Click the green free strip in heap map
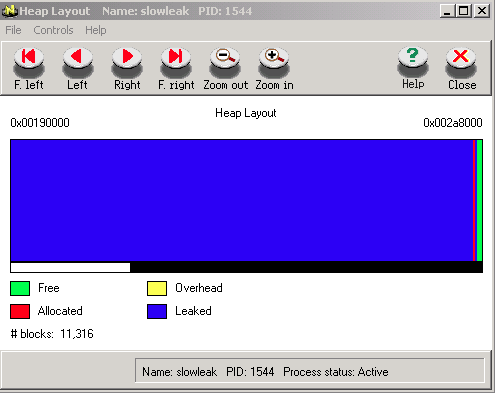This screenshot has width=495, height=393. (x=479, y=200)
